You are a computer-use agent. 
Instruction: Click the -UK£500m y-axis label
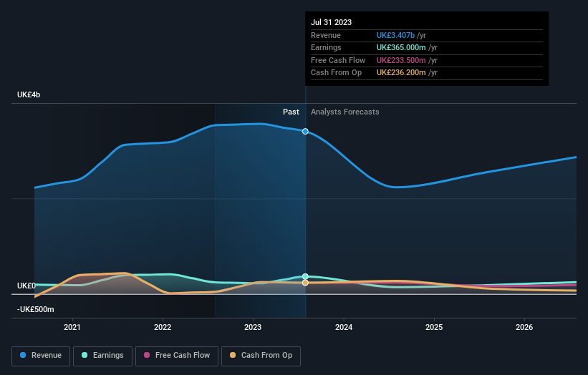[35, 309]
